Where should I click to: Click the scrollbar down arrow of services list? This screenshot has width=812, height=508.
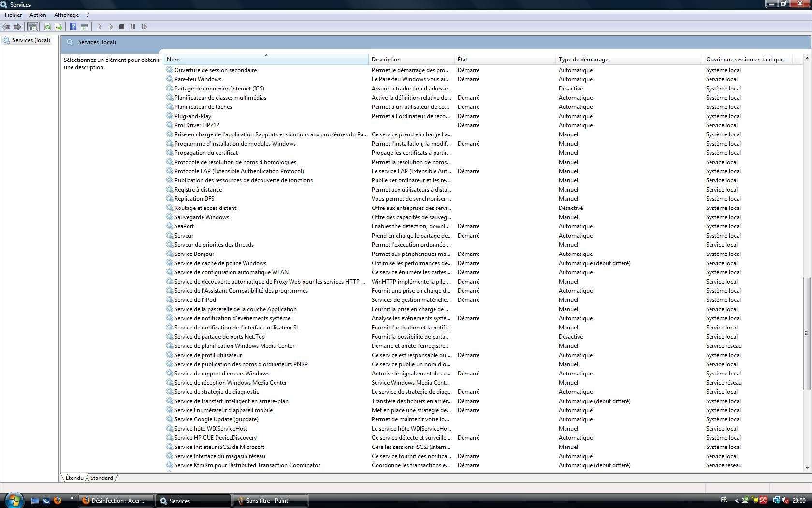(807, 468)
